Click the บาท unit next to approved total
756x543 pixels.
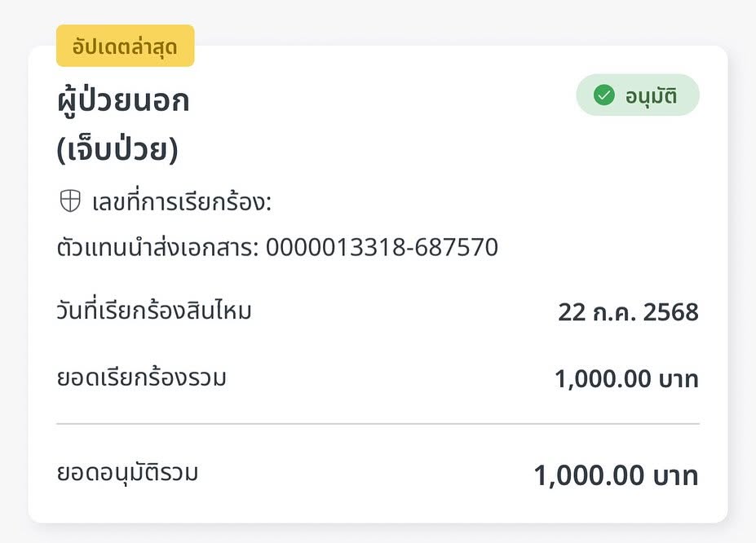[676, 476]
